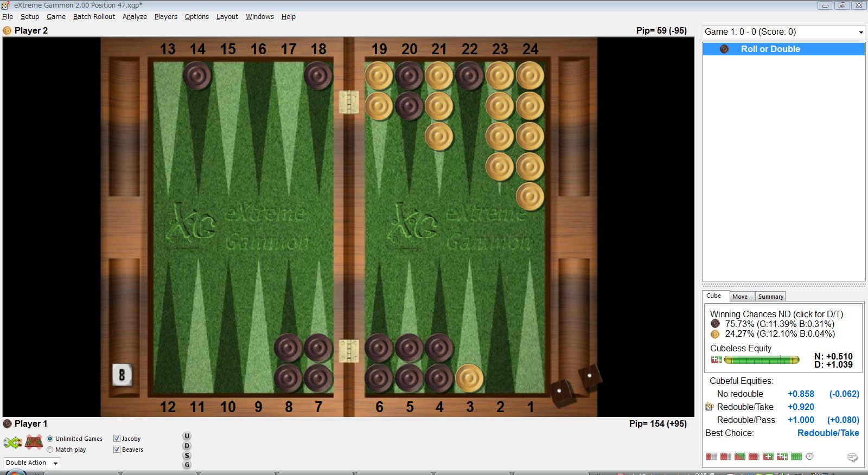This screenshot has height=475, width=868.
Task: Switch to the Cube tab
Action: (714, 296)
